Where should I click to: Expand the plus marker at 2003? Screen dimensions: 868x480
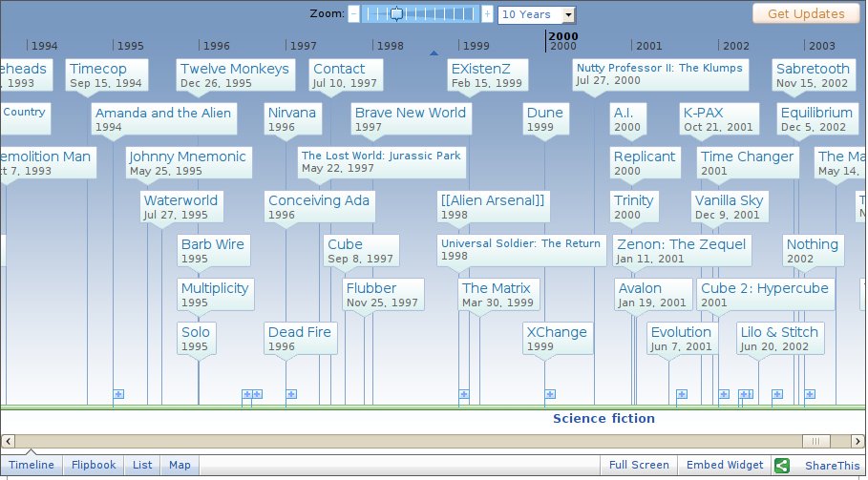click(810, 394)
